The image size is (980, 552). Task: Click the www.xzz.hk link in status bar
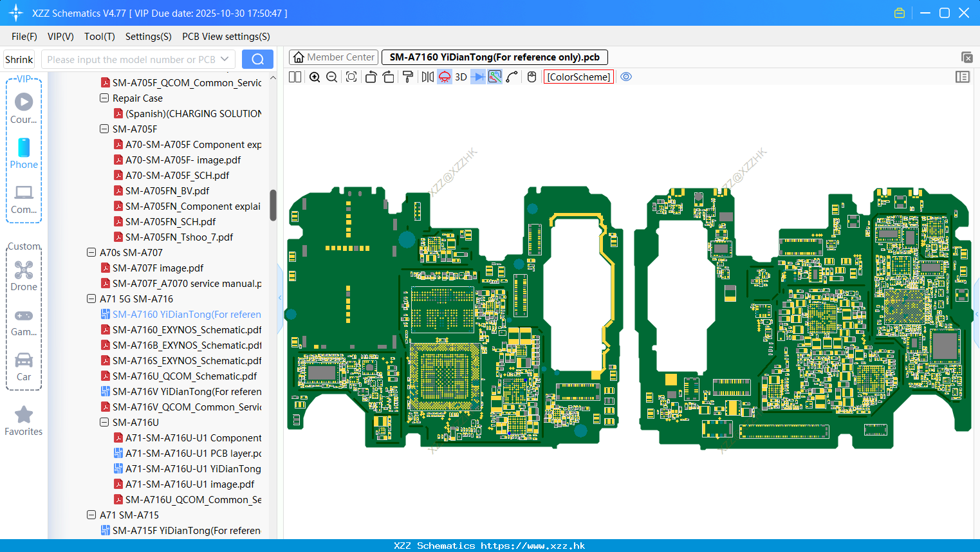click(533, 546)
